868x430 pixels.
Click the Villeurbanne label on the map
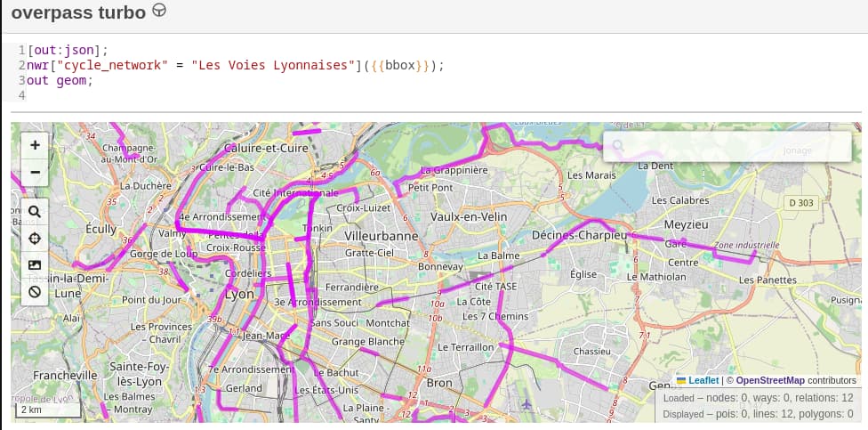pyautogui.click(x=382, y=236)
